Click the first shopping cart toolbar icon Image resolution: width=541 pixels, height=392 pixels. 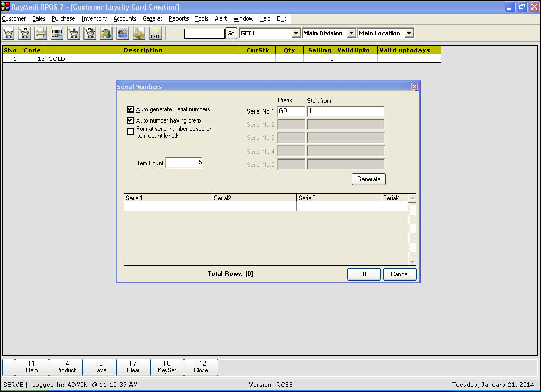(x=8, y=33)
